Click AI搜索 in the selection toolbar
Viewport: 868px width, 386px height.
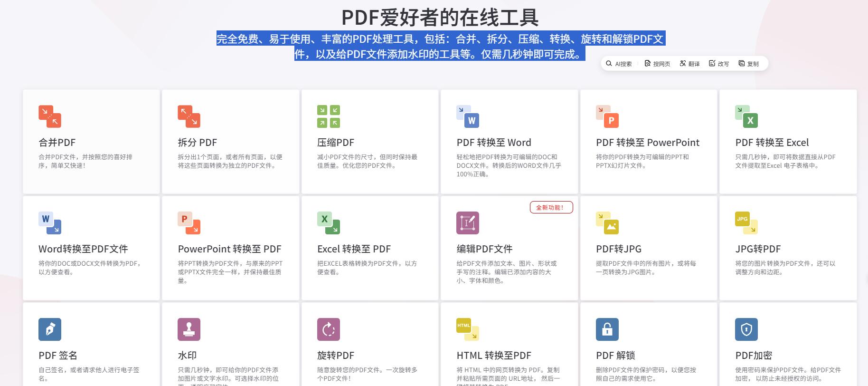(x=619, y=64)
